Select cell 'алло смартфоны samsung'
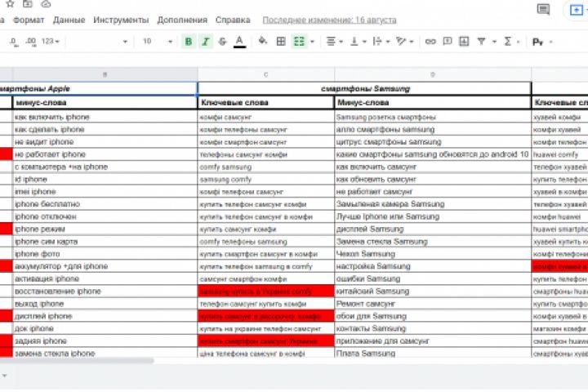This screenshot has height=392, width=588. point(433,129)
